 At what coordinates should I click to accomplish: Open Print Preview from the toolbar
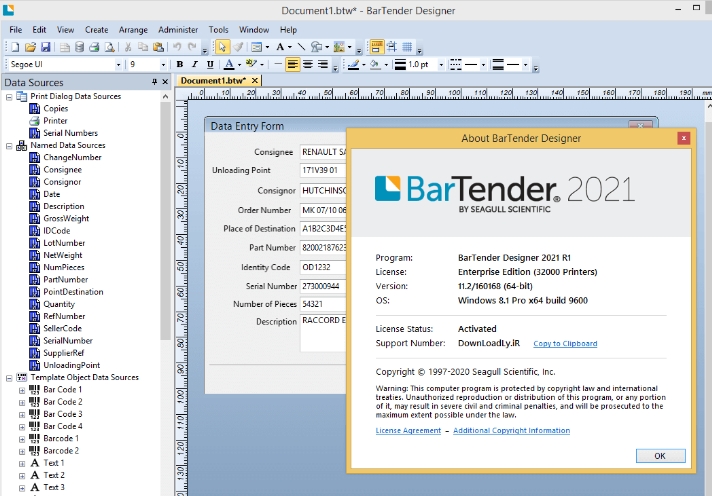click(109, 47)
